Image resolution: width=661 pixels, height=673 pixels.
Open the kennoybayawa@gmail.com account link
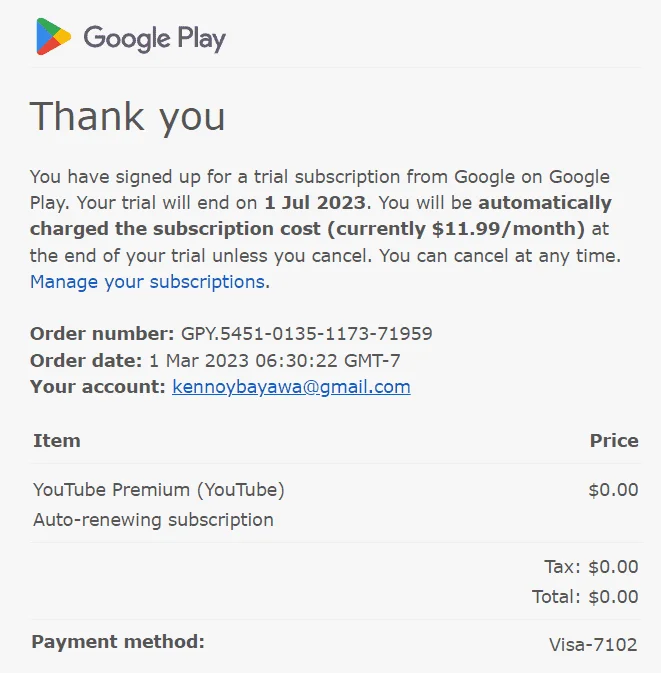click(291, 387)
